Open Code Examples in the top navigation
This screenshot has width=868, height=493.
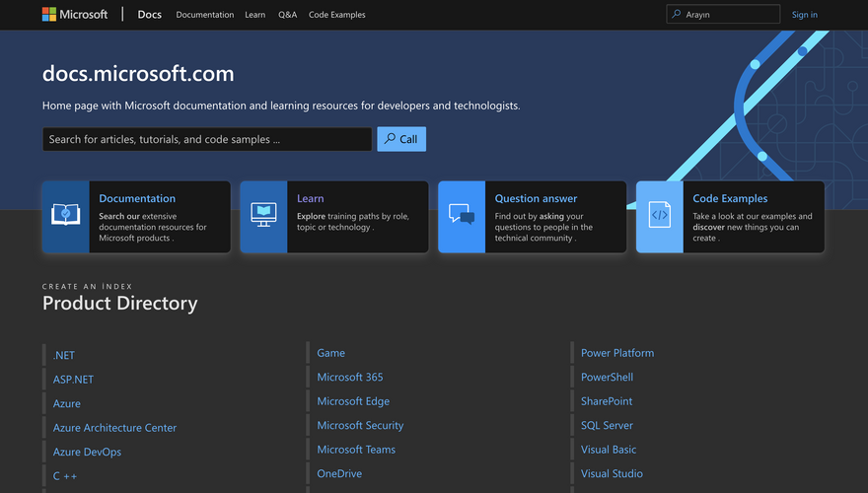(336, 15)
